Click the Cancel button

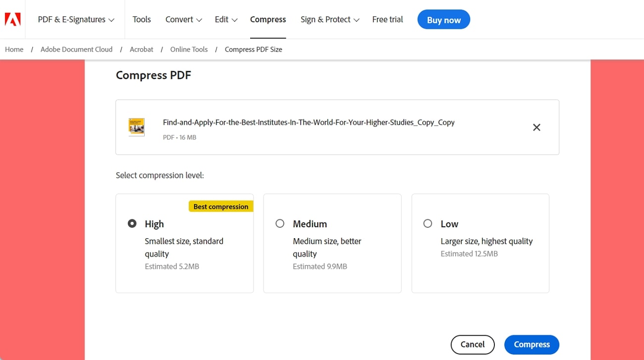(x=472, y=344)
